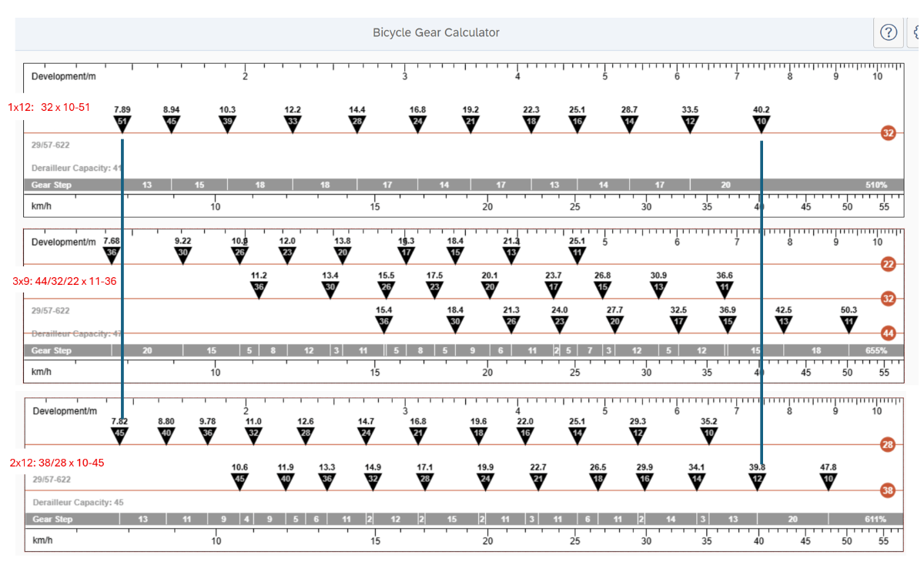Click the 26-tooth sprocket marker labeled 15.5
This screenshot has width=924, height=562.
387,289
